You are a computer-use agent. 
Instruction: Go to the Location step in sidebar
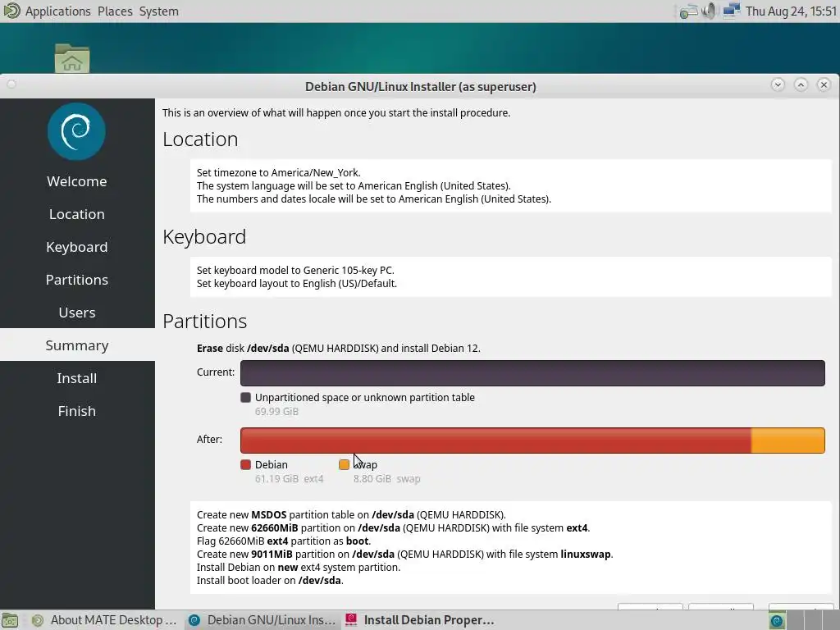point(77,214)
